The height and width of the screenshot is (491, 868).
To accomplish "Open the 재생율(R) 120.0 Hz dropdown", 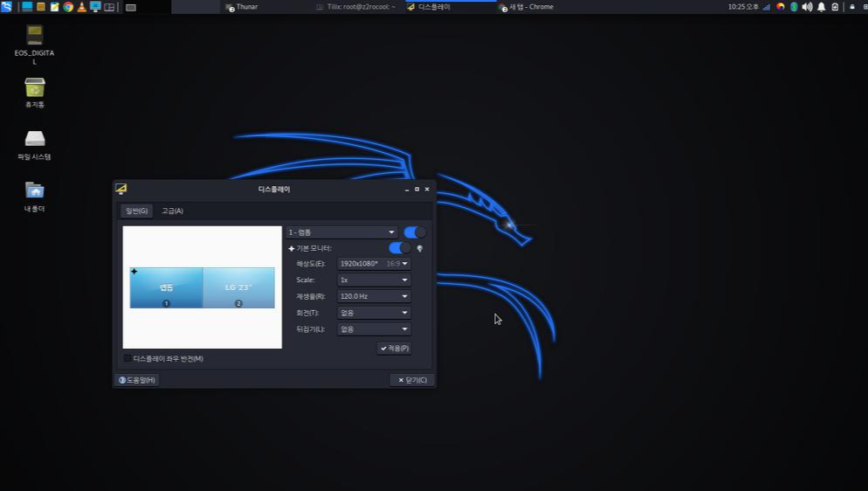I will 375,296.
